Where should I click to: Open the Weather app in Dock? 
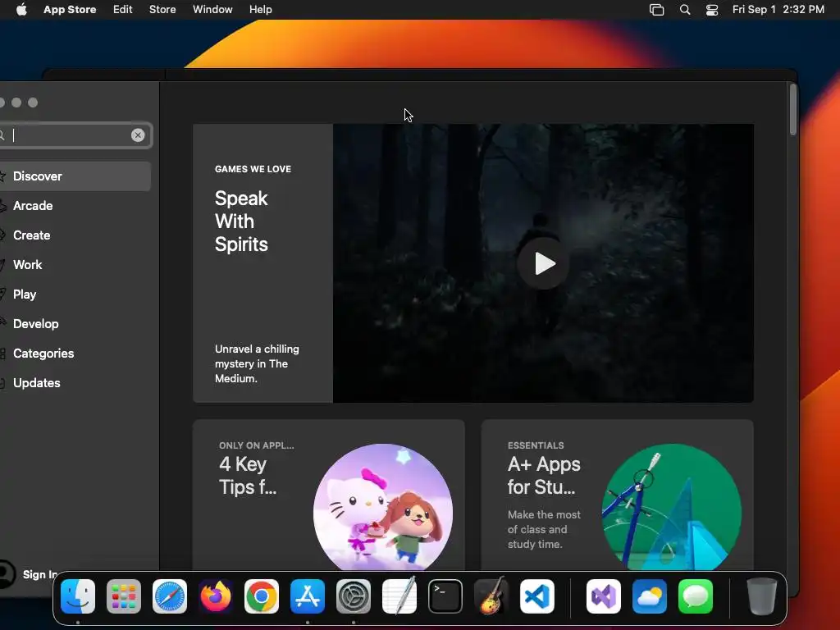(650, 596)
